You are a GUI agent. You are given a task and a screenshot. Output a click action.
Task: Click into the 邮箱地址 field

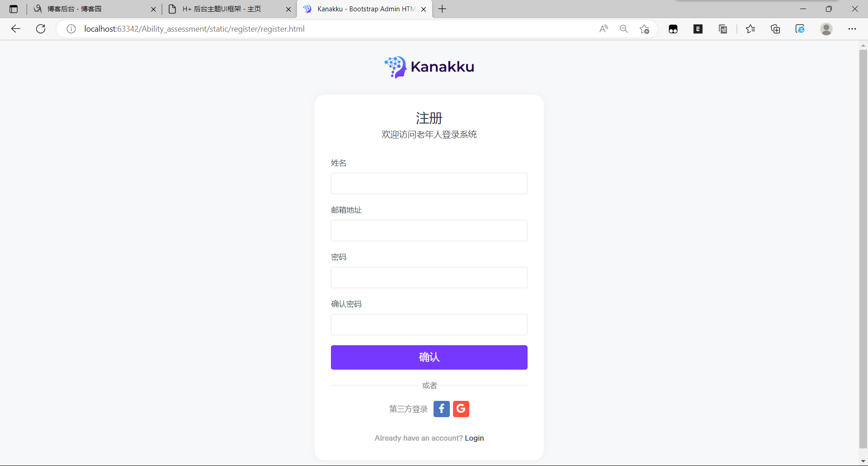point(429,231)
